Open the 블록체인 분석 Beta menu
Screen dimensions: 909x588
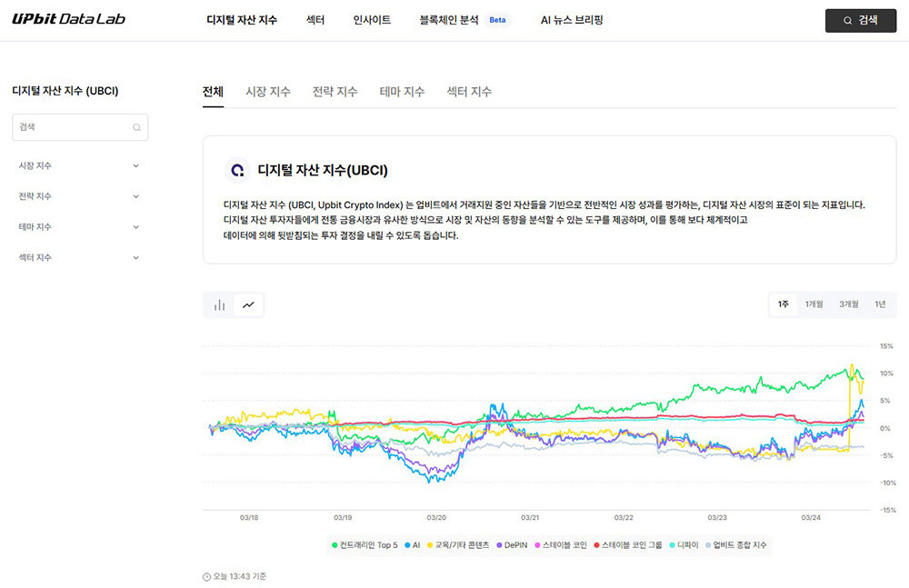(x=464, y=20)
